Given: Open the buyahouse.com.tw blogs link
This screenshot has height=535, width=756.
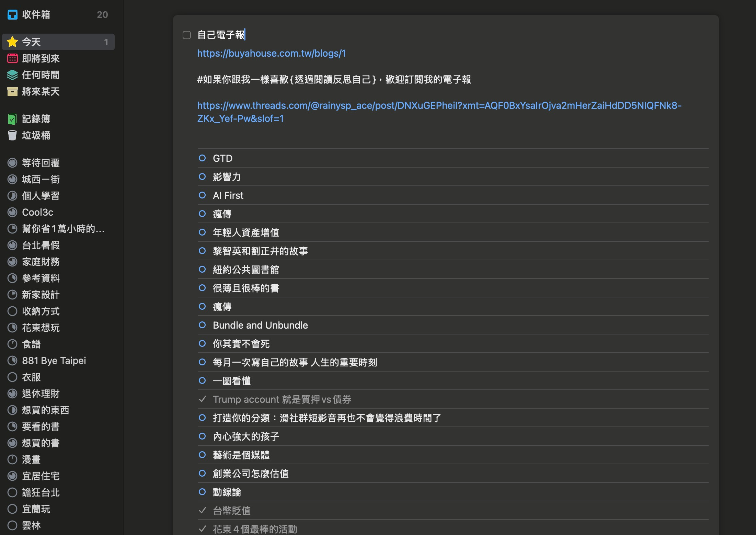Looking at the screenshot, I should 271,54.
